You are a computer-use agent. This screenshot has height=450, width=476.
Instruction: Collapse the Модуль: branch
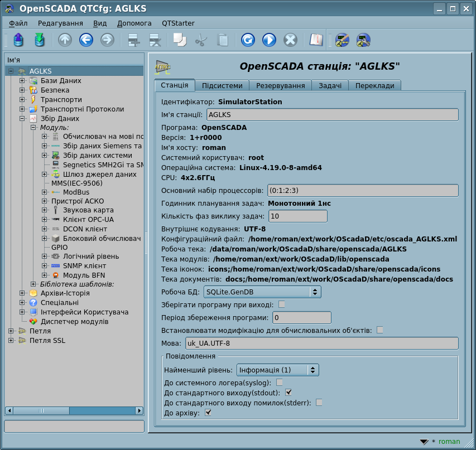[33, 128]
